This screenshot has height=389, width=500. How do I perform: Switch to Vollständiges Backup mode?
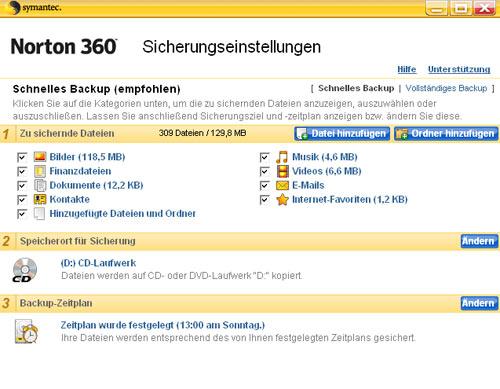446,88
